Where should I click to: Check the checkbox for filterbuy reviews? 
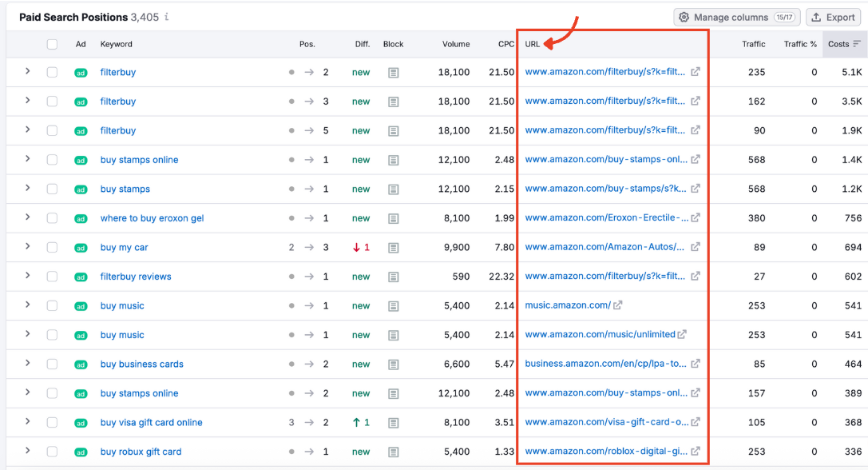pos(53,277)
